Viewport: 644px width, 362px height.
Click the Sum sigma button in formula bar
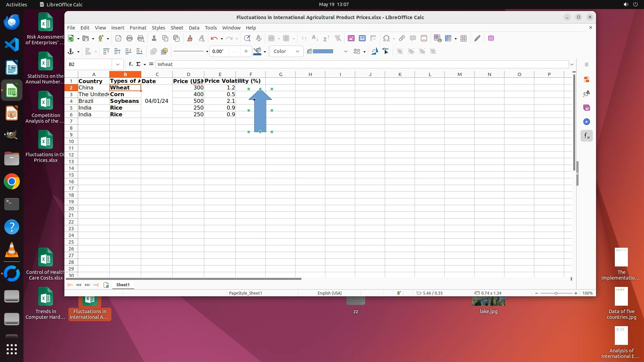pyautogui.click(x=138, y=64)
